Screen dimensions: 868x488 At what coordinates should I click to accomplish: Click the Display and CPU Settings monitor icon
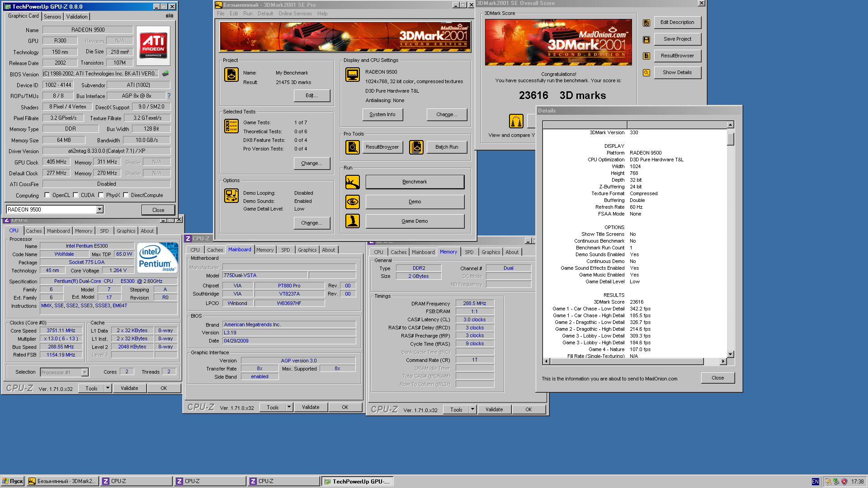tap(353, 75)
